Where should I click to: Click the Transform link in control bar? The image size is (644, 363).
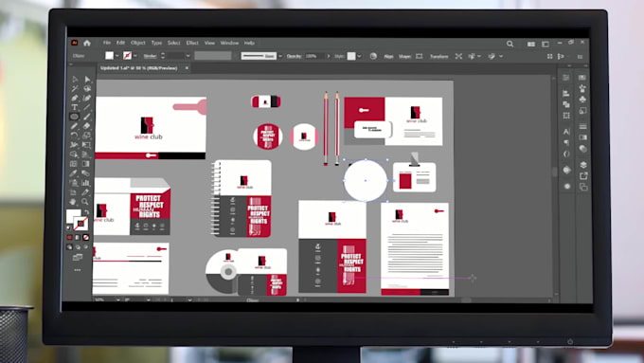coord(438,56)
